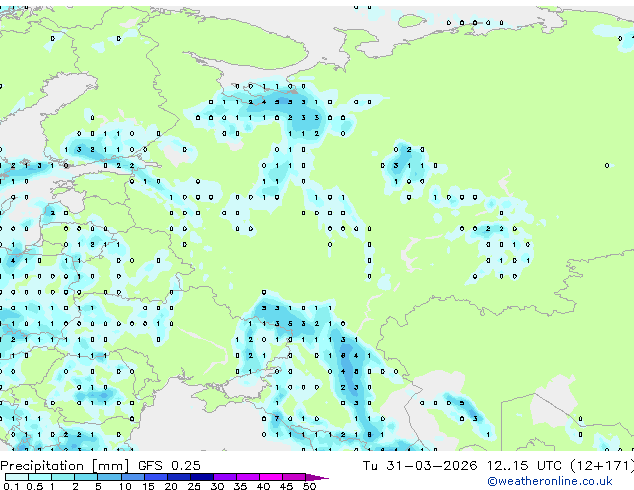Click the above-50 mm arrow tip of legend

click(317, 477)
